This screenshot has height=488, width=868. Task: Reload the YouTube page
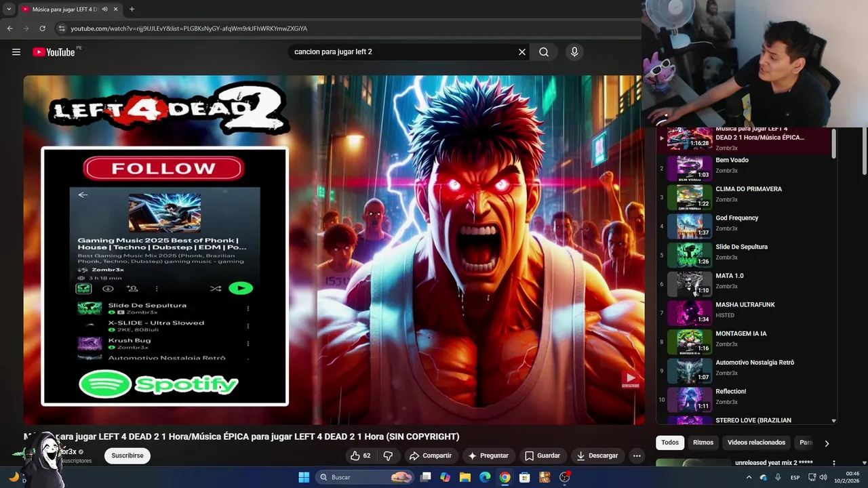[42, 28]
